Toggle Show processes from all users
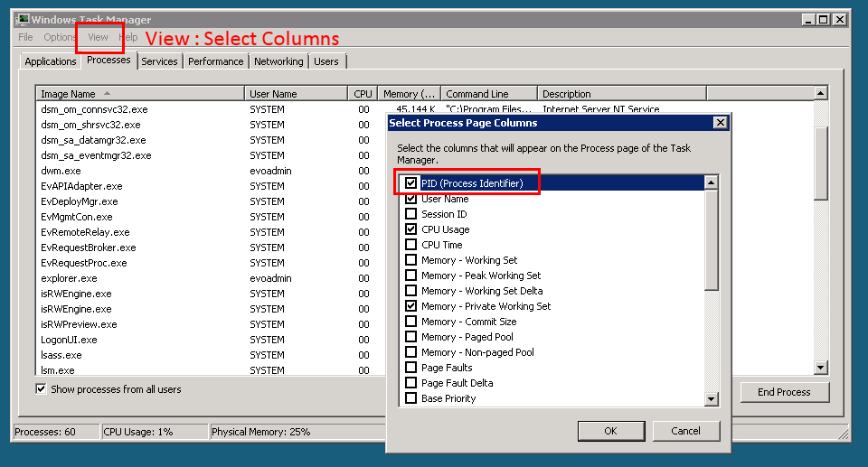Viewport: 868px width, 467px height. pyautogui.click(x=41, y=389)
